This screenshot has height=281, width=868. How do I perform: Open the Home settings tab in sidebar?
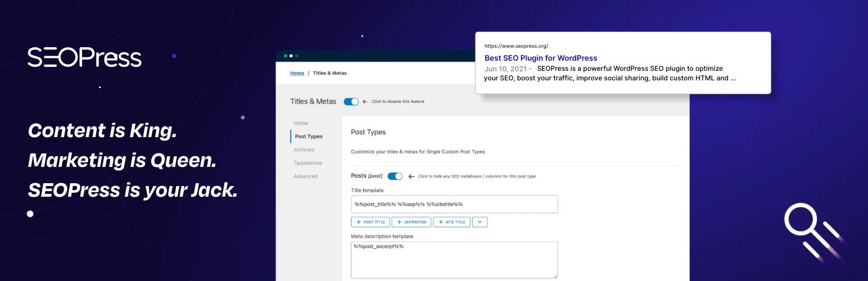(x=301, y=123)
